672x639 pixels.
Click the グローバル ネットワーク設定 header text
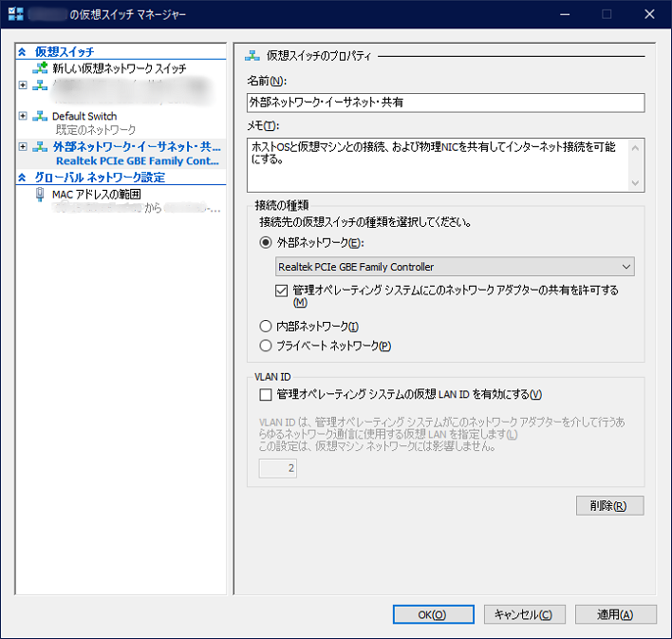point(100,178)
